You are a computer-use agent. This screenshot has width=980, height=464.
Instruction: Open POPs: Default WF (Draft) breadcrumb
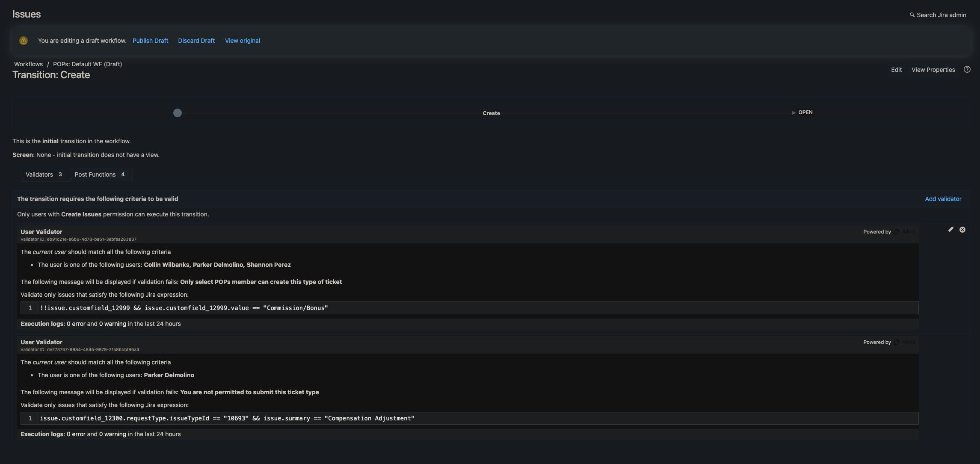pos(87,64)
